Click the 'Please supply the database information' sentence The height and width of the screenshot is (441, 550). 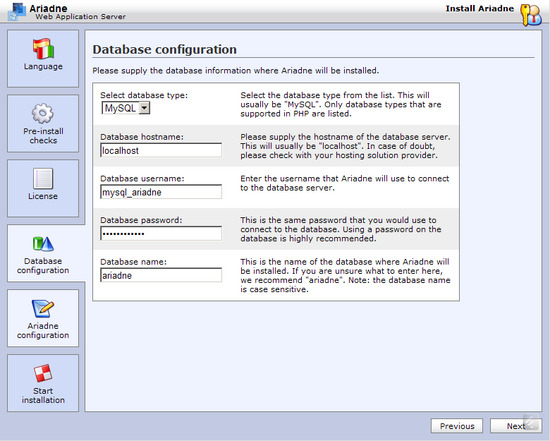(x=236, y=71)
